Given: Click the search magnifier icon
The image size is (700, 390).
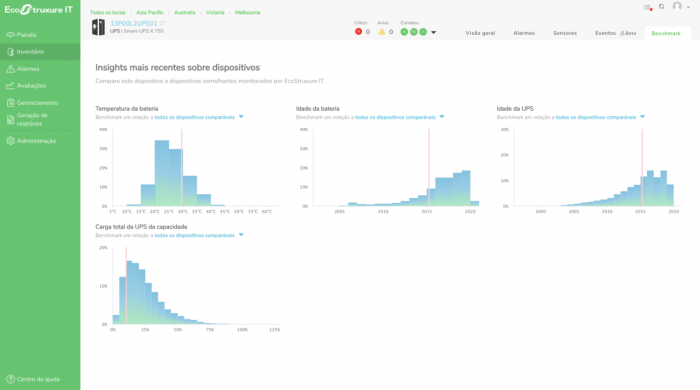Looking at the screenshot, I should [662, 7].
